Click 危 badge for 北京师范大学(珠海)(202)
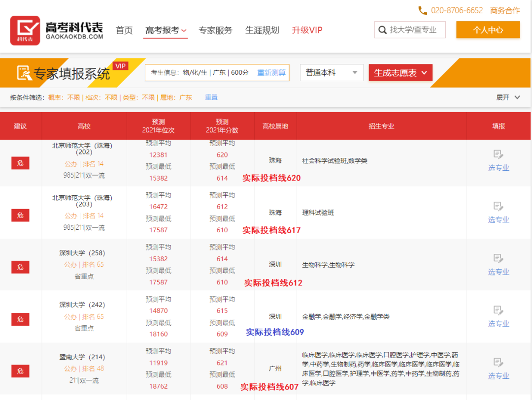 click(20, 163)
